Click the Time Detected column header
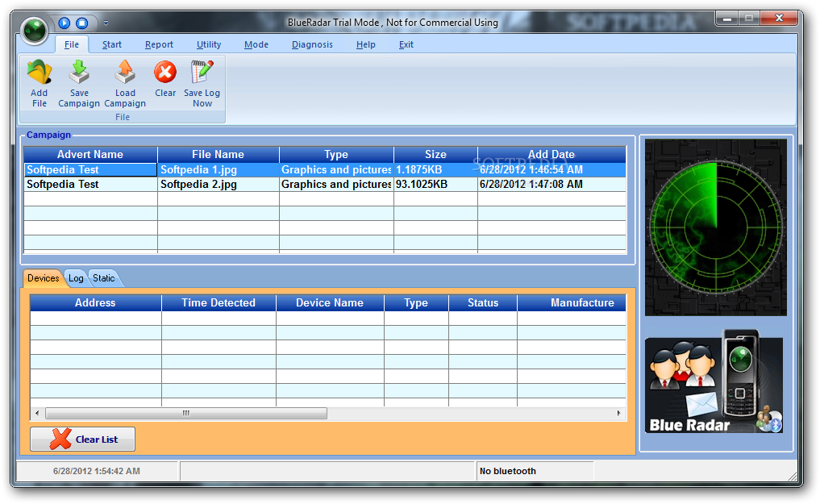The image size is (820, 504). 219,302
